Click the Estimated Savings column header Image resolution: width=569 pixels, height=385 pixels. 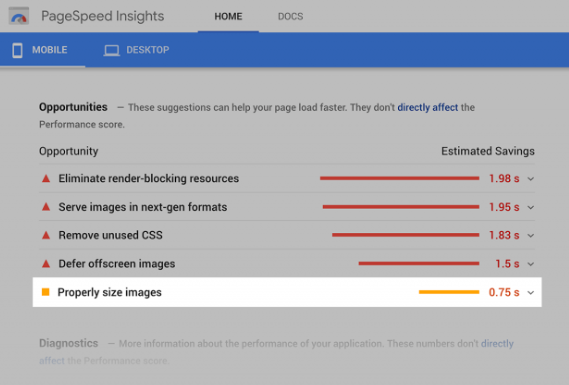[x=488, y=151]
